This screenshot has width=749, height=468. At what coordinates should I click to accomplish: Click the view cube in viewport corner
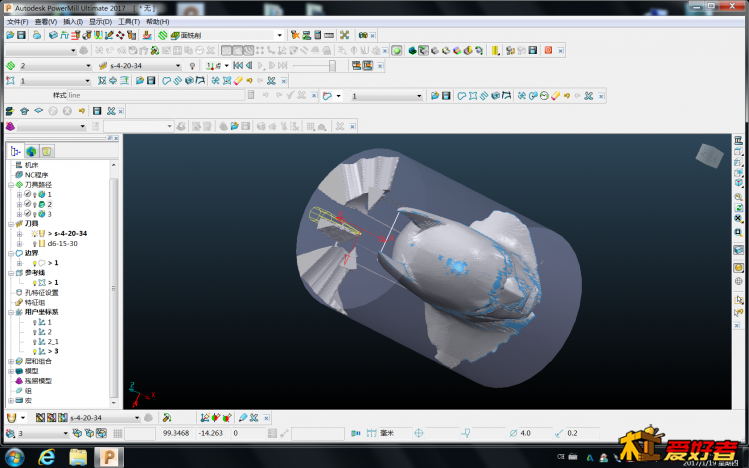pyautogui.click(x=709, y=156)
